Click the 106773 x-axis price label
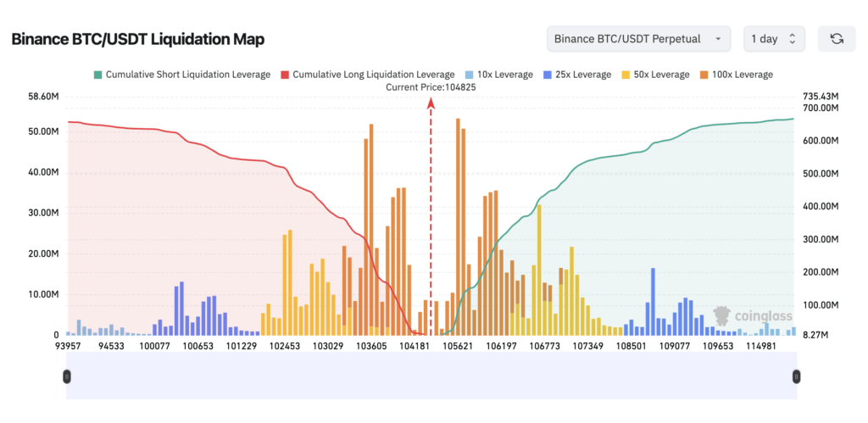 coord(545,346)
